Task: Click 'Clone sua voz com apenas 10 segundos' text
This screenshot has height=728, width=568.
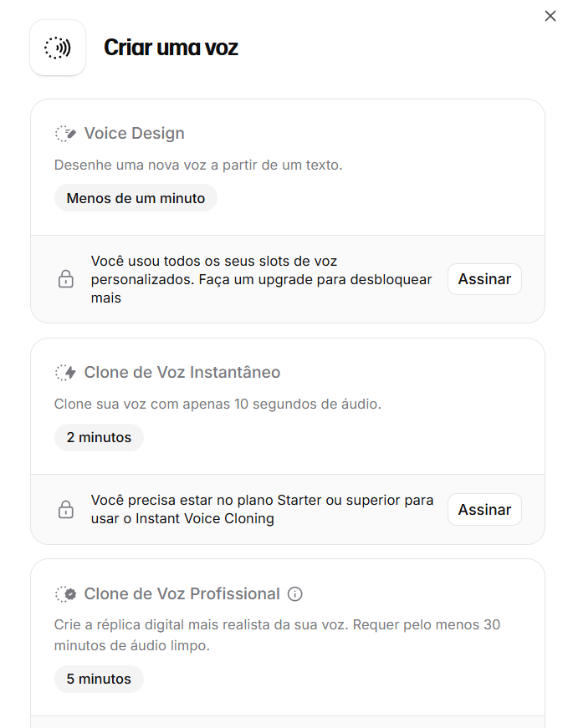Action: [217, 404]
